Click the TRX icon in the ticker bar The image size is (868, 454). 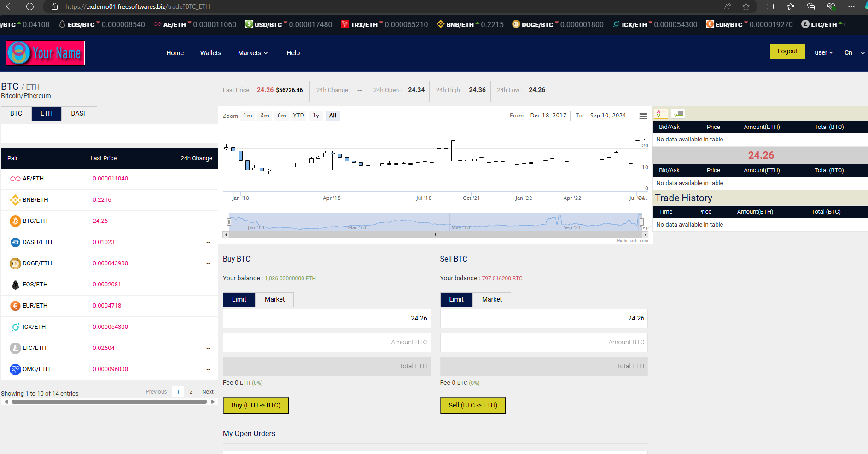coord(345,24)
